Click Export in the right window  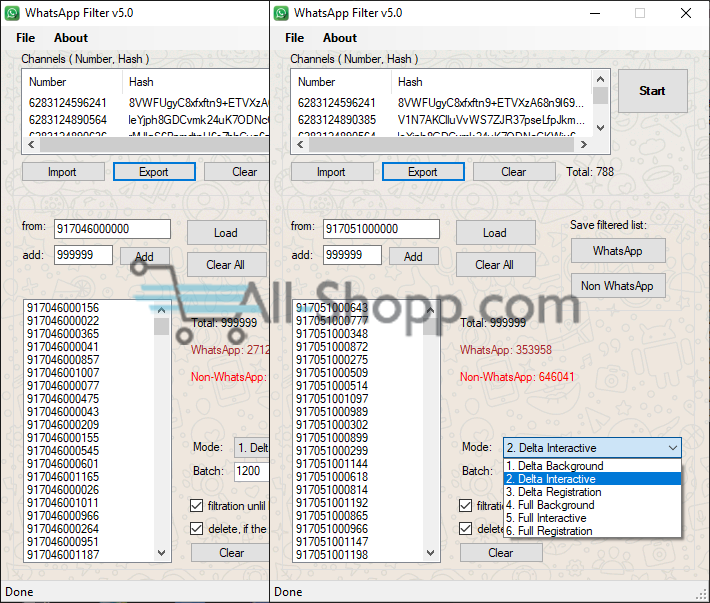click(x=422, y=172)
